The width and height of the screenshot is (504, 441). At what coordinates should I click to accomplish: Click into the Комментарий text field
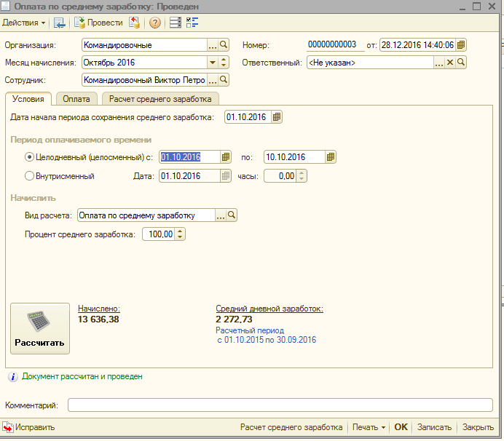point(280,405)
